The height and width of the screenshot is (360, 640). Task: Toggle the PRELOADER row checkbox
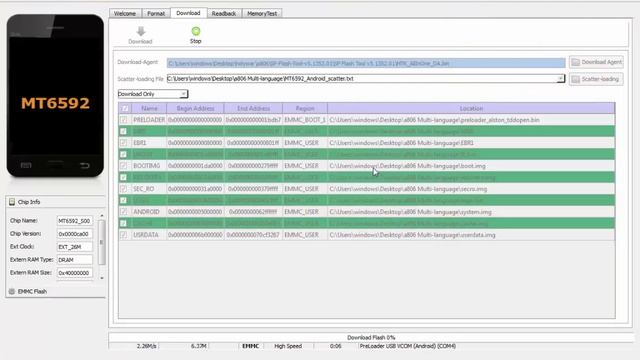[x=124, y=120]
